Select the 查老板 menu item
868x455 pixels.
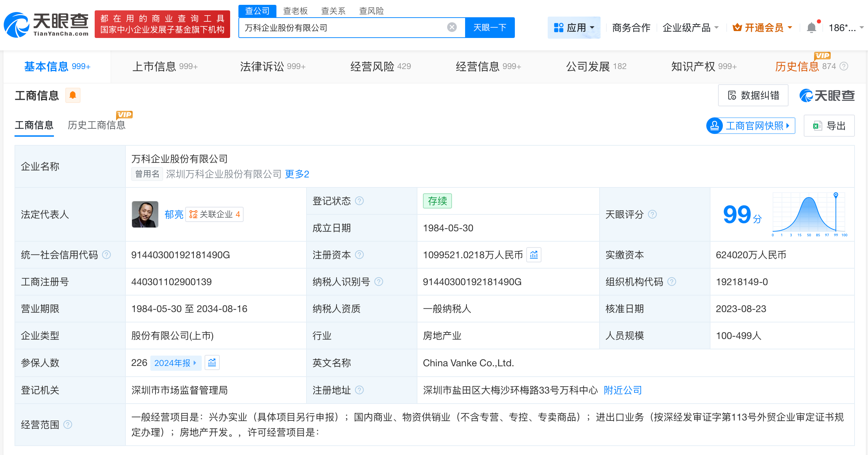295,11
